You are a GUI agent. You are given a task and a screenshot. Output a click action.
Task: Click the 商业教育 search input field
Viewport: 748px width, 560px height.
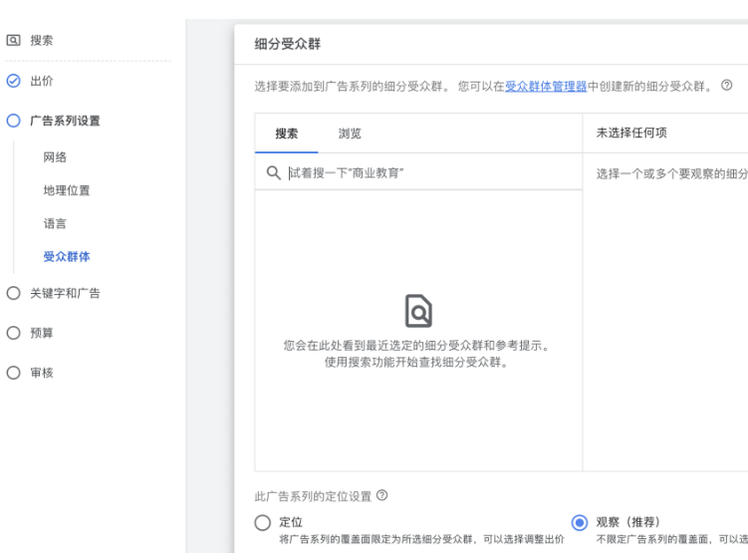click(x=428, y=172)
